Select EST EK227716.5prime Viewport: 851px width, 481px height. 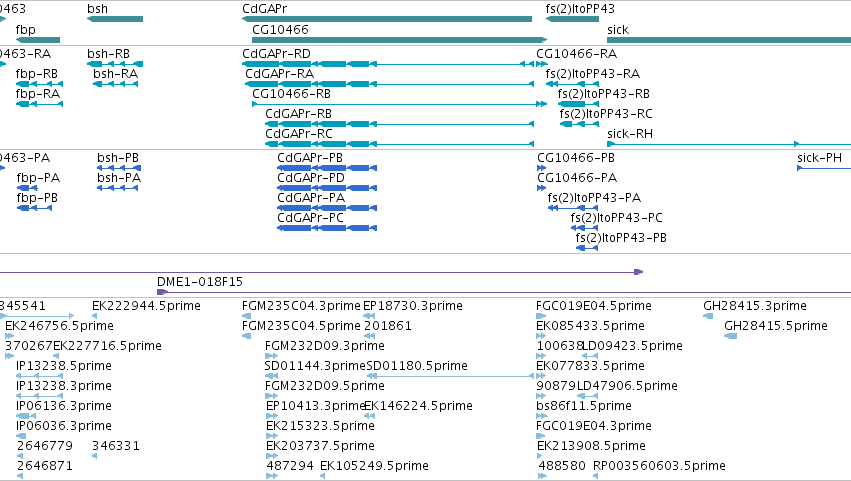tap(55, 356)
